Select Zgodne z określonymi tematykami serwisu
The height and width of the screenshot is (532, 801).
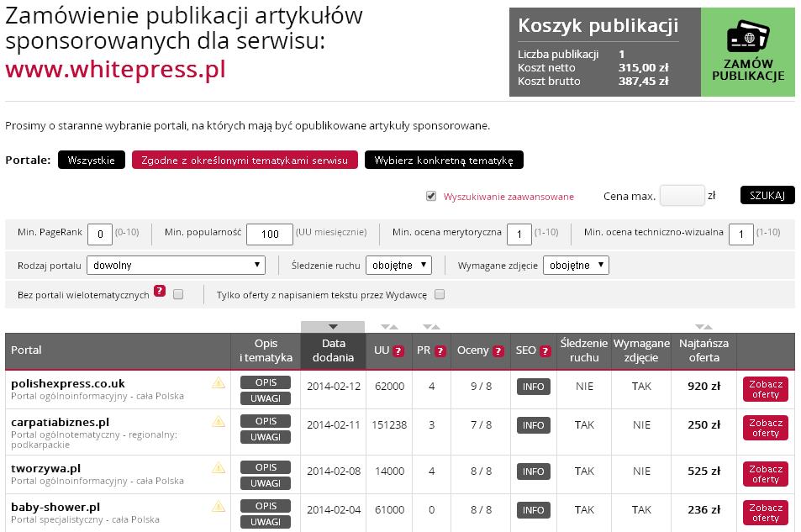pyautogui.click(x=245, y=160)
